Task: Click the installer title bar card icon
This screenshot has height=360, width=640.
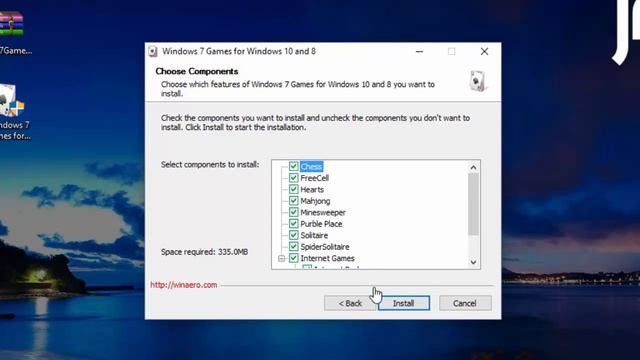Action: 153,51
